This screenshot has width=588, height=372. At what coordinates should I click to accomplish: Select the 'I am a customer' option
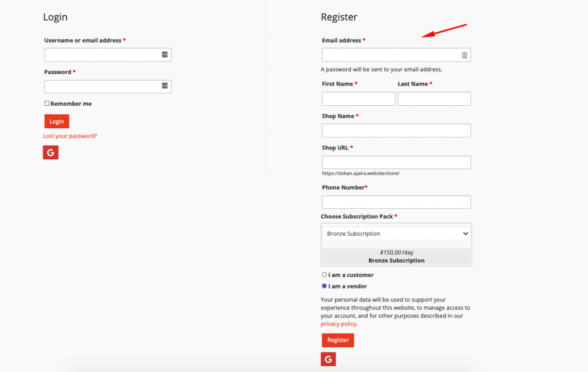pyautogui.click(x=324, y=274)
